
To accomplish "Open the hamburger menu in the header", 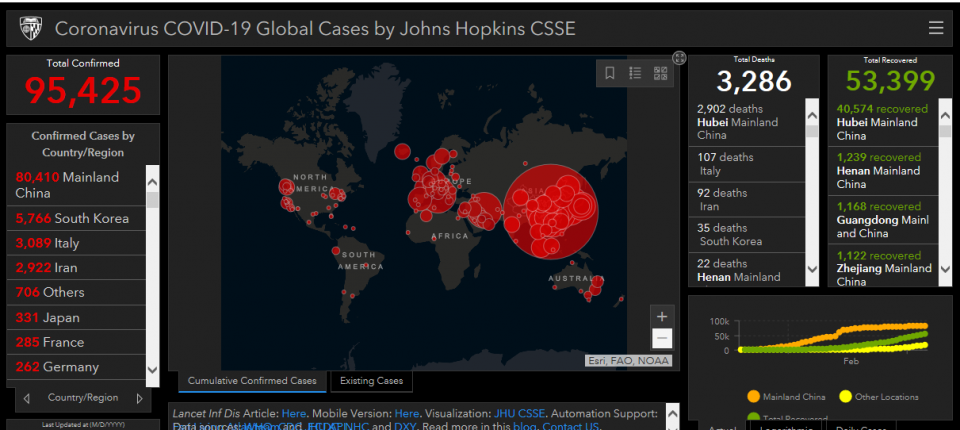I will [936, 28].
